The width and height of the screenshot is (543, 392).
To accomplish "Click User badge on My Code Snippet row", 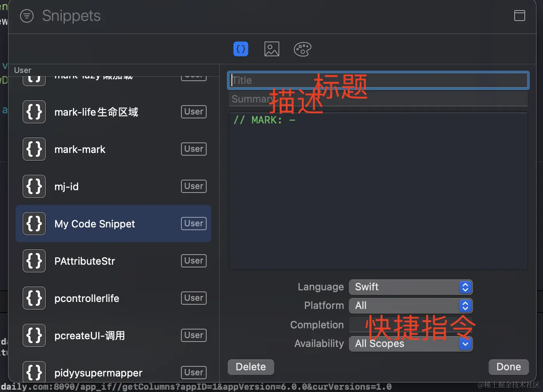I will 194,224.
